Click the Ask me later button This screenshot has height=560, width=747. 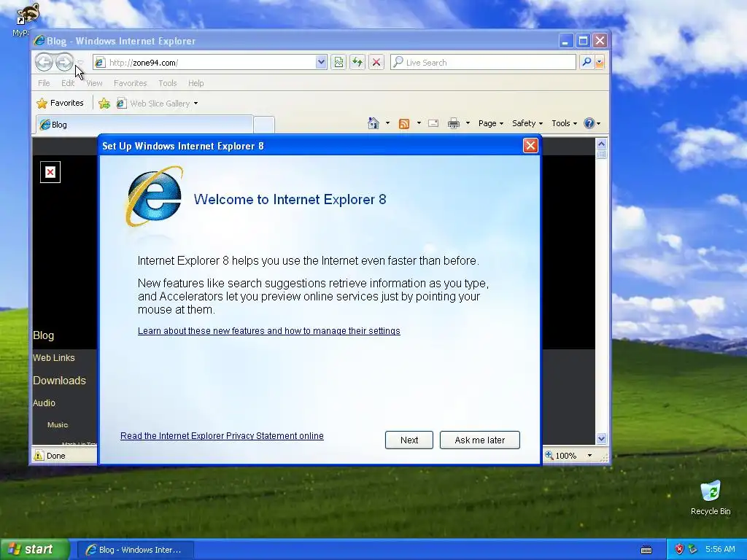click(480, 440)
